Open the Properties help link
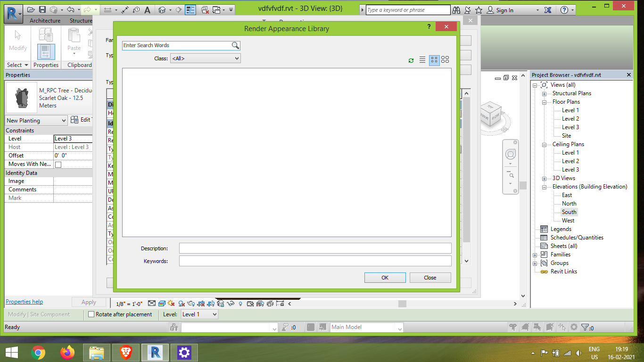 click(x=24, y=301)
